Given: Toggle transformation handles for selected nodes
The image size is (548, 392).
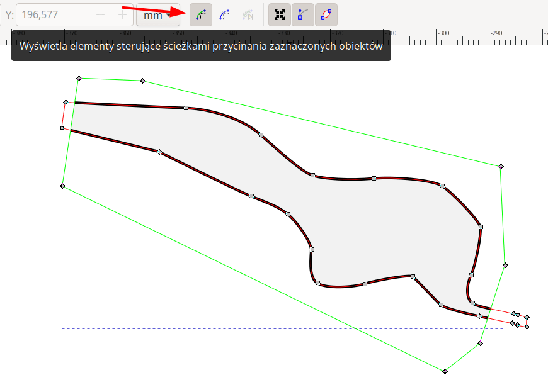Looking at the screenshot, I should 279,14.
